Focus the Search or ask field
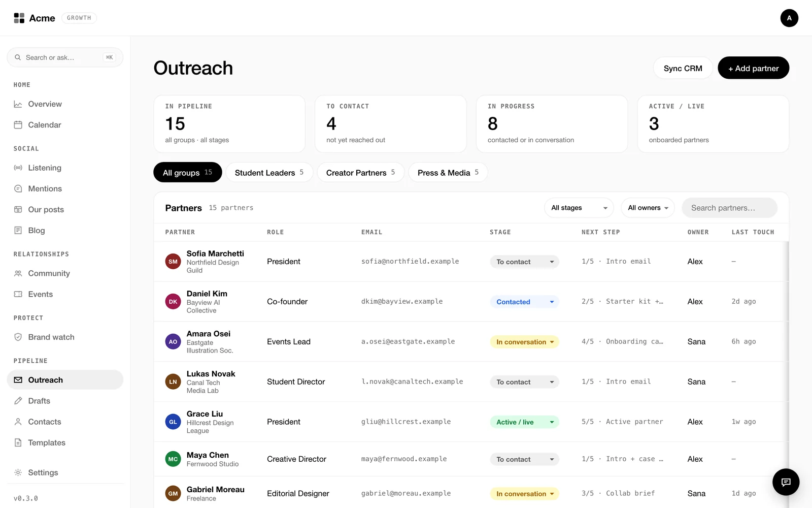The image size is (812, 508). pyautogui.click(x=65, y=57)
